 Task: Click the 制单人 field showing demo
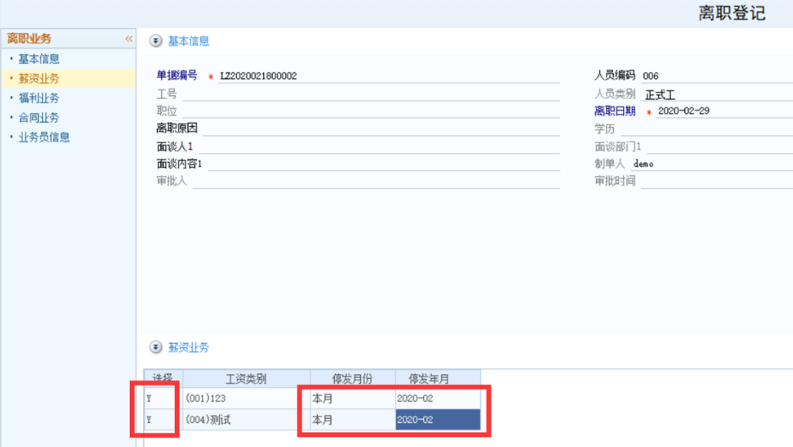click(712, 164)
